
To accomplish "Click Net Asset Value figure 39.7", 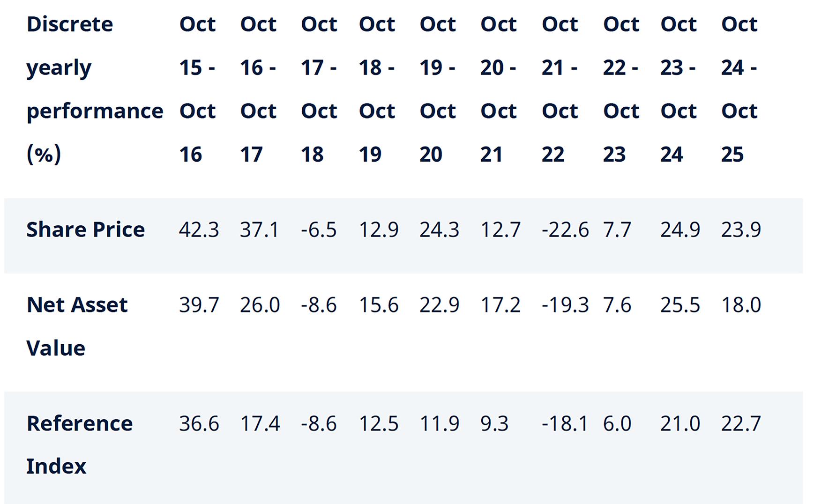I will [x=199, y=305].
